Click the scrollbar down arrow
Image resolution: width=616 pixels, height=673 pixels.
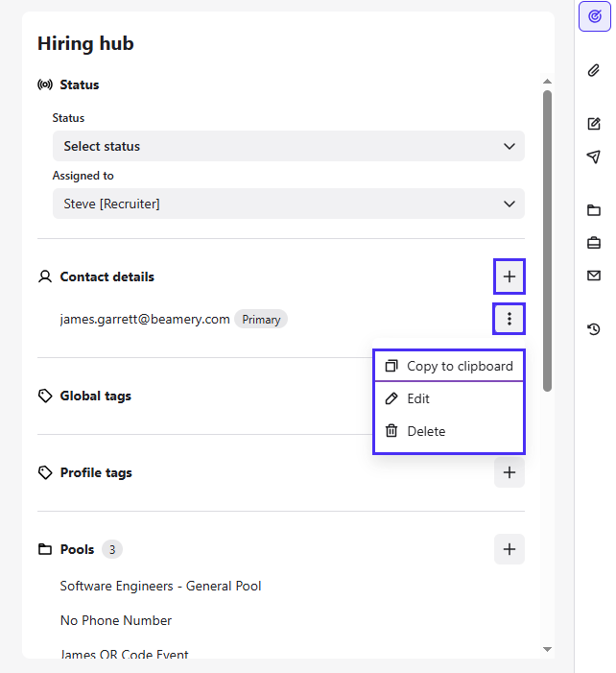[x=547, y=649]
